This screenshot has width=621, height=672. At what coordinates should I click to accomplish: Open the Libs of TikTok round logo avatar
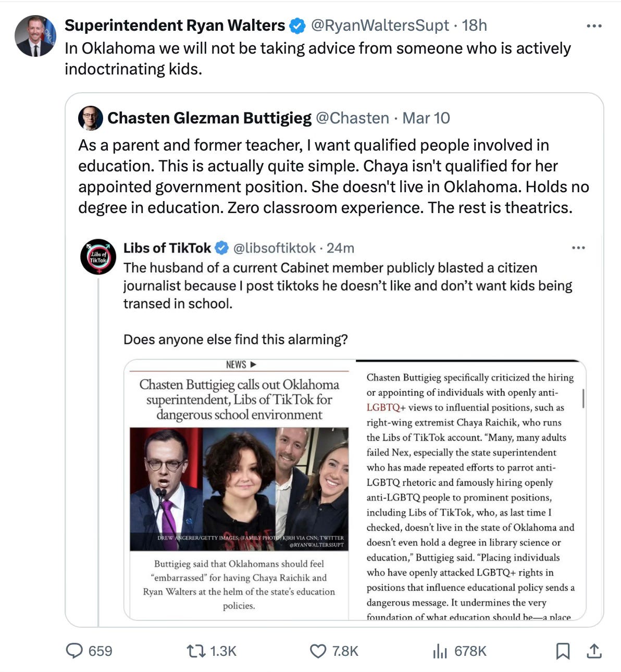(x=98, y=257)
